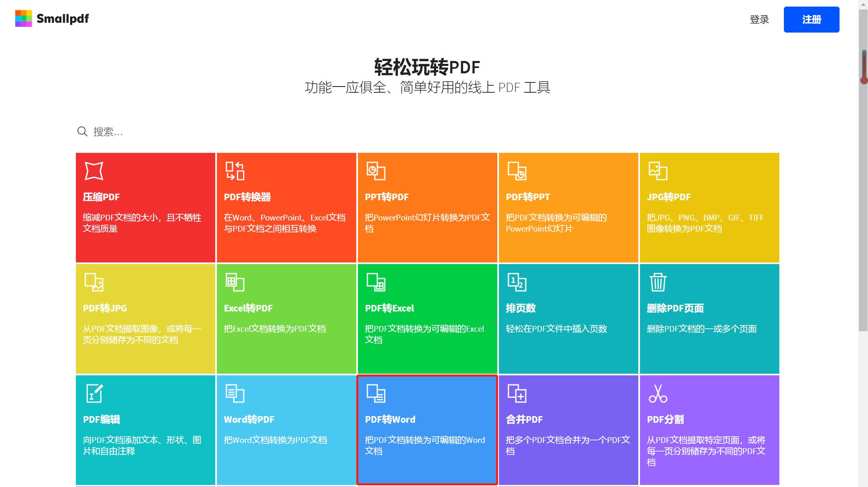Click the Smallpdf logo

(x=53, y=18)
